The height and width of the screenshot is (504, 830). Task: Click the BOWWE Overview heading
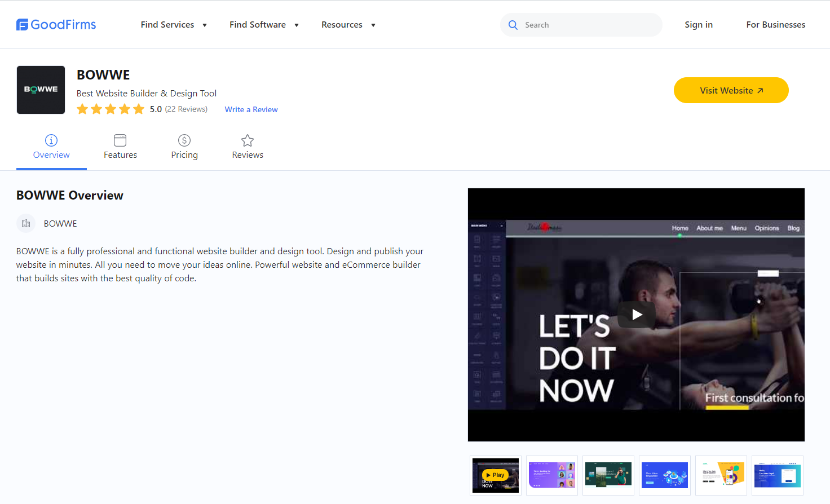70,195
